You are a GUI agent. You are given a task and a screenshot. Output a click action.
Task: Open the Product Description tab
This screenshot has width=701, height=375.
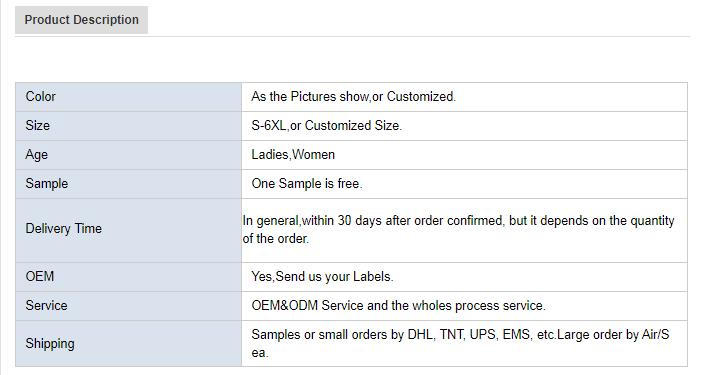(x=81, y=20)
